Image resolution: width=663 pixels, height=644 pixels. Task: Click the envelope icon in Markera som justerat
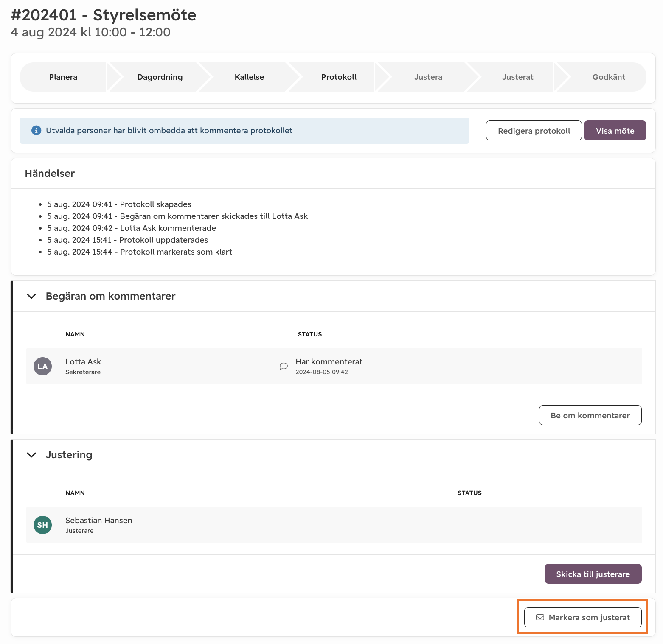tap(540, 618)
